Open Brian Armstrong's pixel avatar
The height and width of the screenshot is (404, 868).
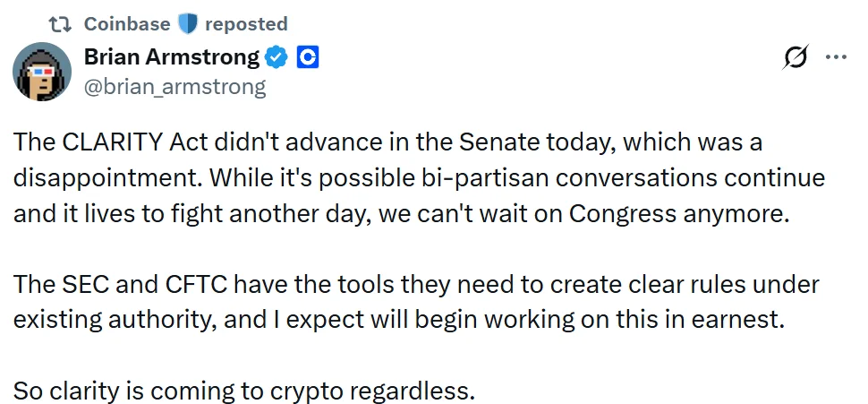tap(42, 72)
